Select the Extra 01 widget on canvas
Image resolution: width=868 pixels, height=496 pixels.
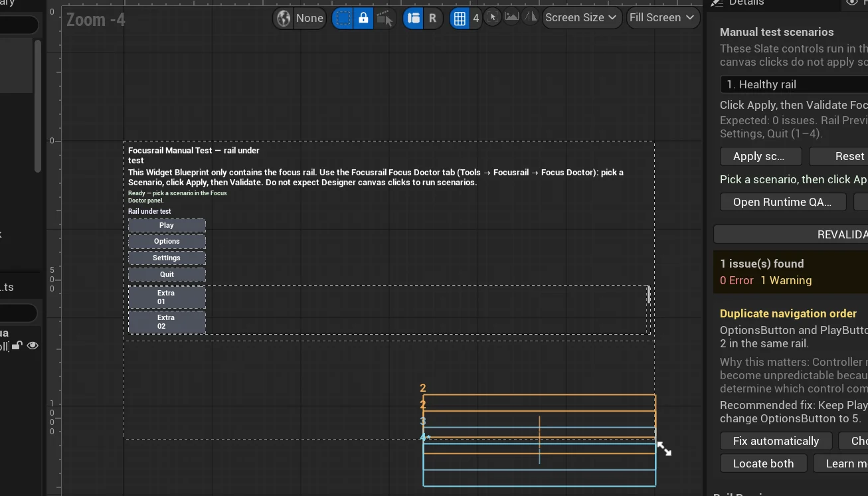click(x=167, y=297)
